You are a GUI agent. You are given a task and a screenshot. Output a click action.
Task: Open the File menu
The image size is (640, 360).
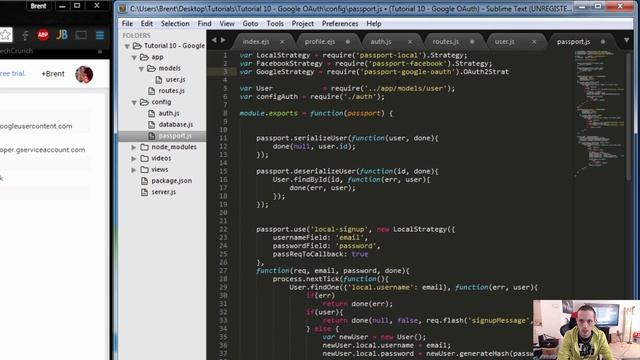(127, 24)
